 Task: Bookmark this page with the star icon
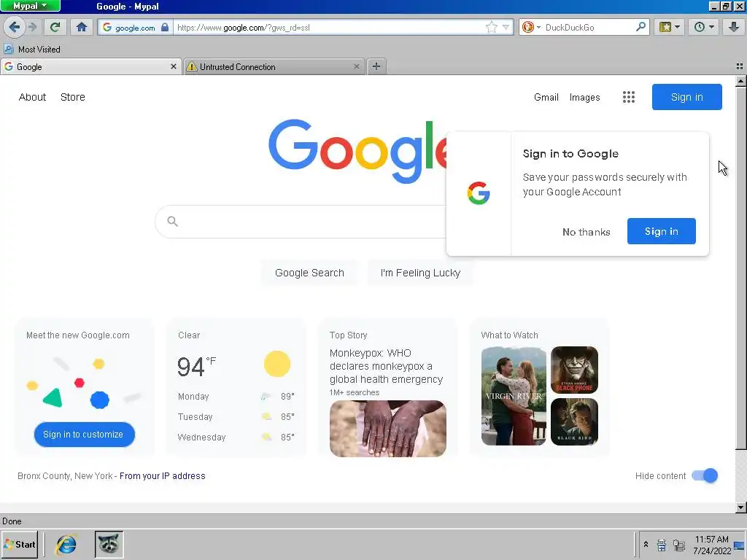491,27
